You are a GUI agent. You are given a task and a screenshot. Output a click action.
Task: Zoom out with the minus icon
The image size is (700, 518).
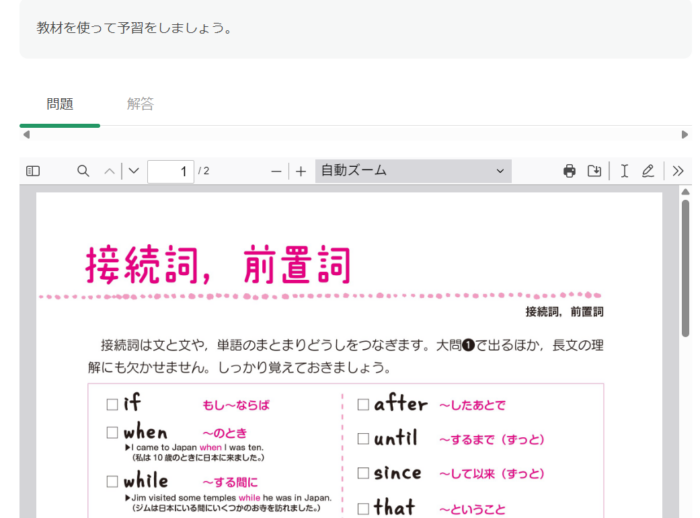coord(276,171)
